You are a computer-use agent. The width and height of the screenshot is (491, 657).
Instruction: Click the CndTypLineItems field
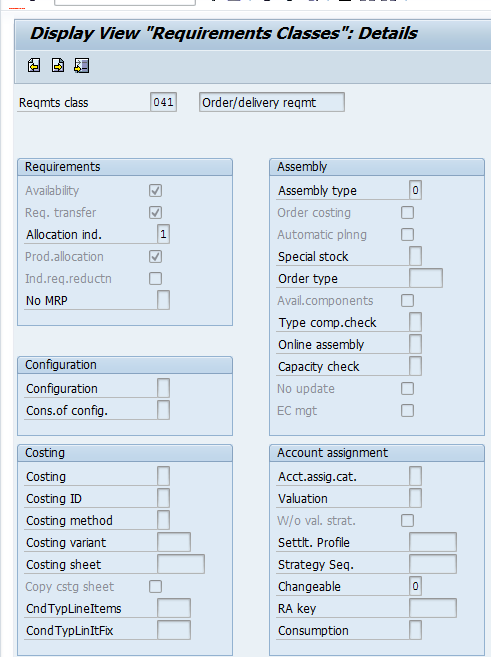point(174,608)
